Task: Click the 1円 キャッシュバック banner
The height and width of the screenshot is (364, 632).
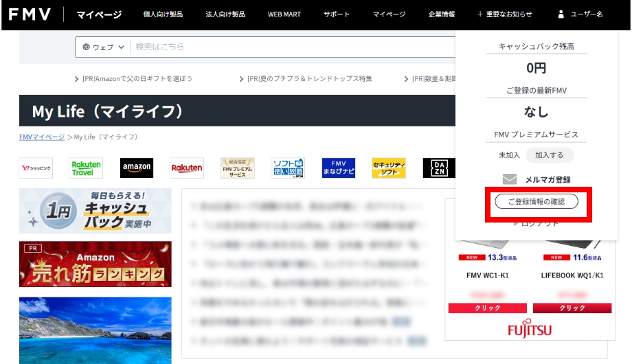Action: [95, 211]
